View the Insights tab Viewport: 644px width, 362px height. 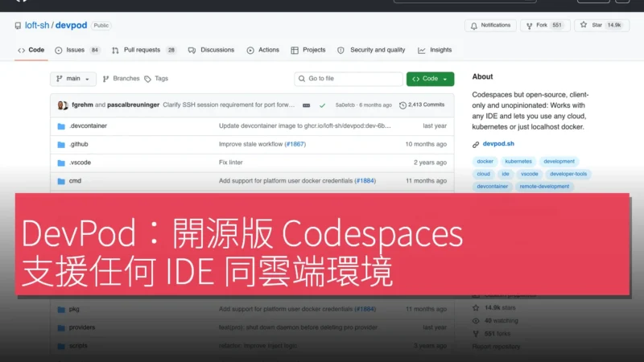(x=435, y=50)
